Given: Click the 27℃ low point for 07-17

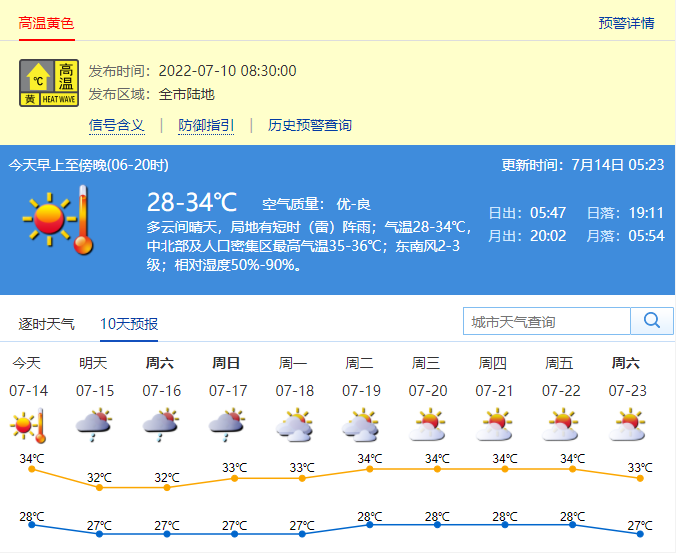Looking at the screenshot, I should click(234, 534).
